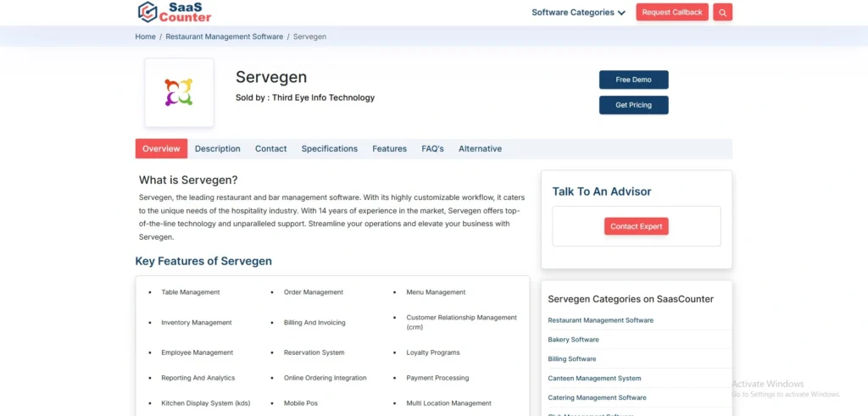
Task: Open the search icon button
Action: (x=722, y=12)
